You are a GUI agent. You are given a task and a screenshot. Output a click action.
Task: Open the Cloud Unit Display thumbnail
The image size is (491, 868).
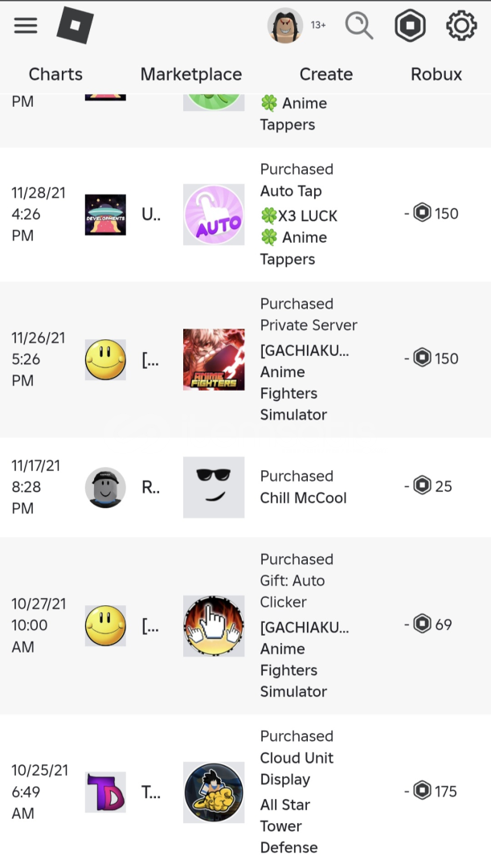click(214, 792)
